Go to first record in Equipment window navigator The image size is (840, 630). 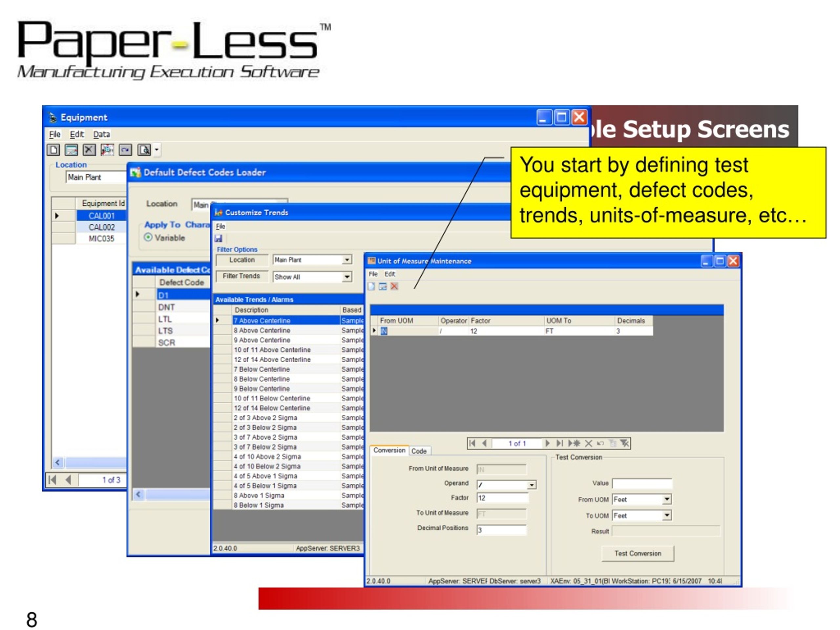click(x=52, y=480)
